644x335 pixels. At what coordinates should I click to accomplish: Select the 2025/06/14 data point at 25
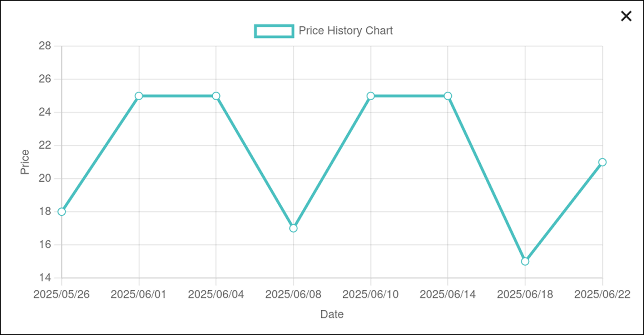pyautogui.click(x=448, y=96)
